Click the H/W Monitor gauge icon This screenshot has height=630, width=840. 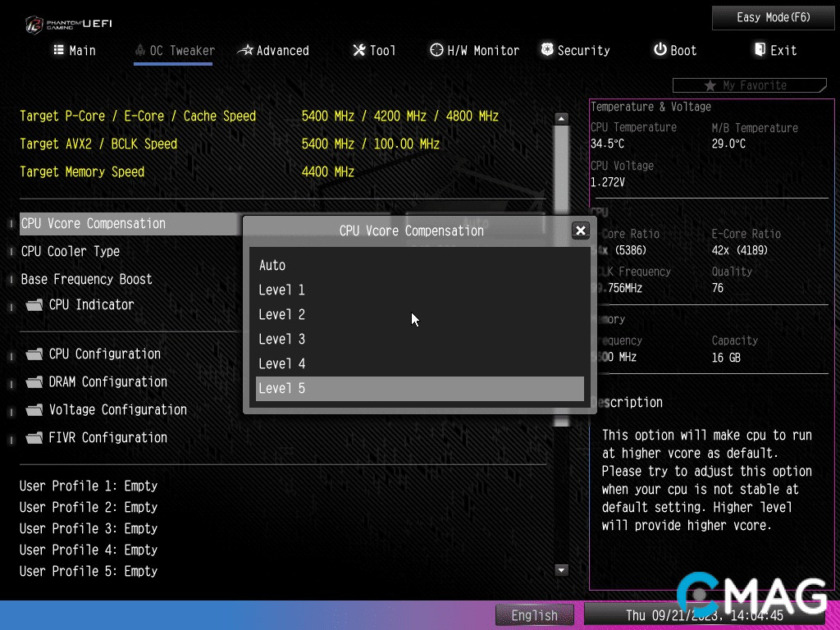436,50
